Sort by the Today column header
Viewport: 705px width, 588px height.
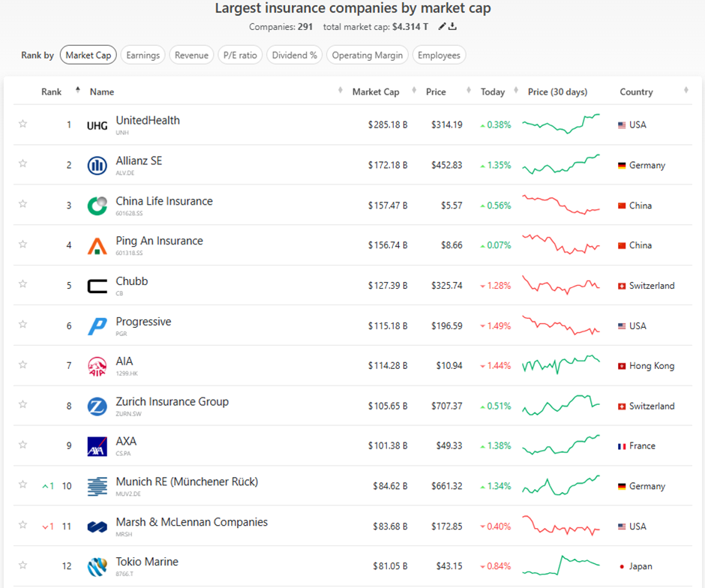coord(493,92)
